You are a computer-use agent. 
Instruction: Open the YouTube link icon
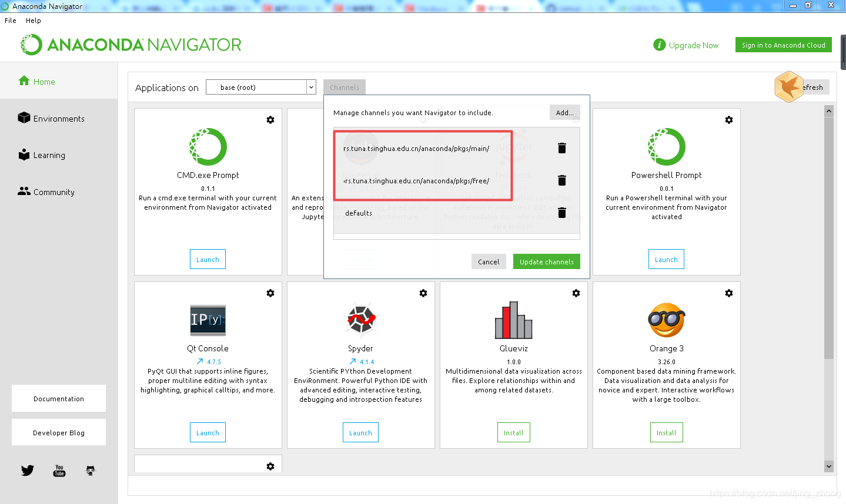click(59, 471)
